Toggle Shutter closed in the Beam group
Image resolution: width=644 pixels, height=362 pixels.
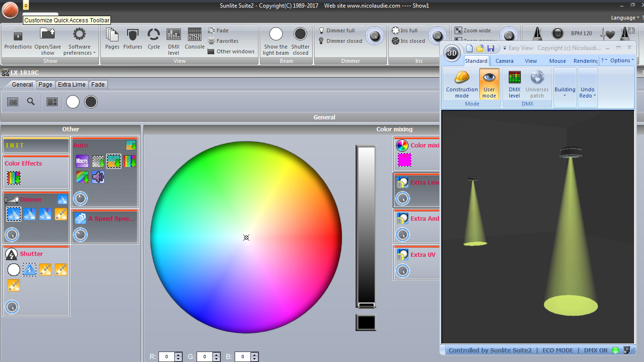(300, 41)
